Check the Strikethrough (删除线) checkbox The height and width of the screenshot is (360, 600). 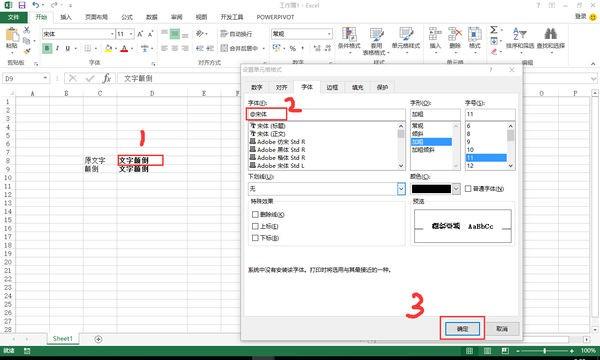tap(255, 215)
